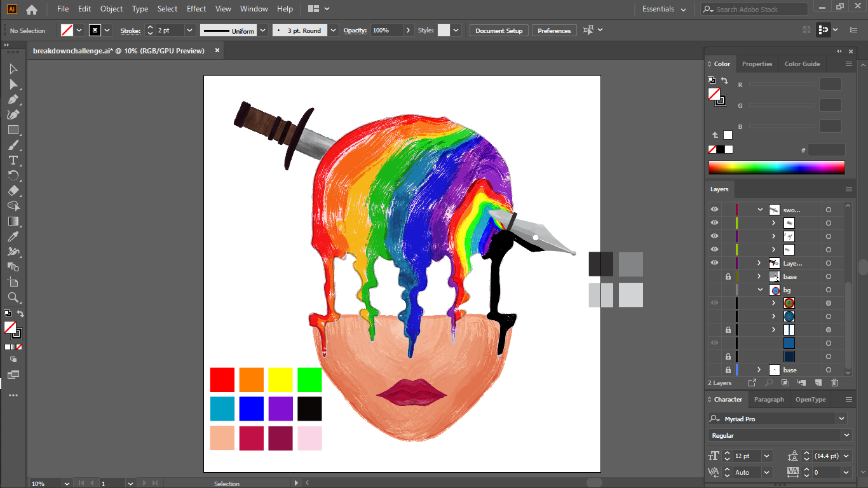Unlock the bottom base layer
868x488 pixels.
[x=728, y=370]
